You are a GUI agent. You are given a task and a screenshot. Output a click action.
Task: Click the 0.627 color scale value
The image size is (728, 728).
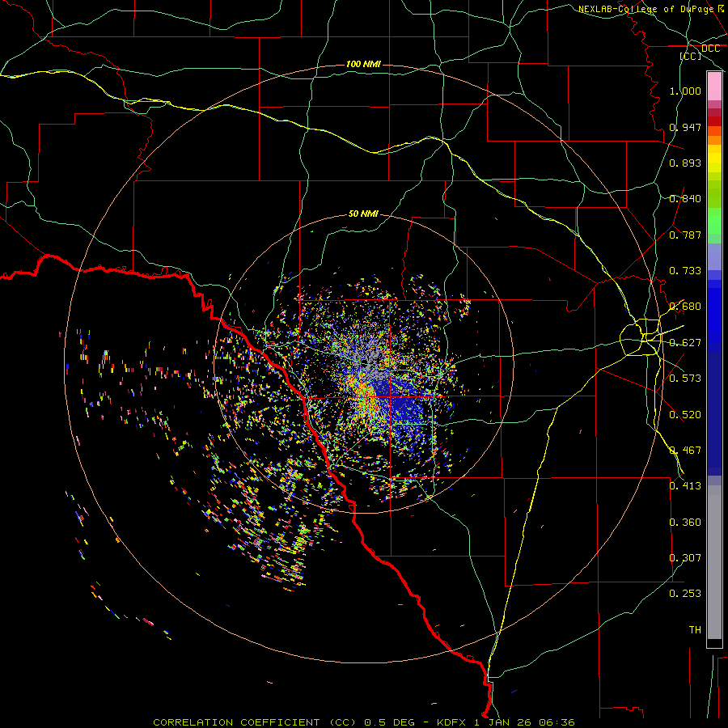coord(685,343)
